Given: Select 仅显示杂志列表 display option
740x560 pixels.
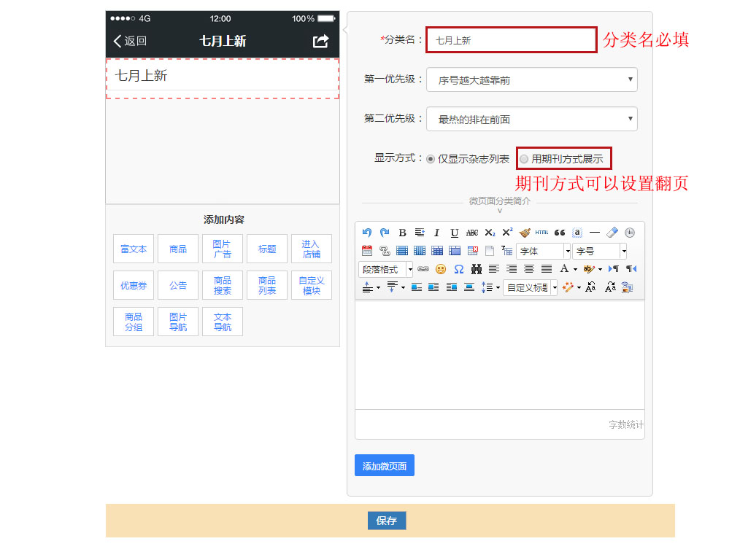Looking at the screenshot, I should tap(431, 158).
